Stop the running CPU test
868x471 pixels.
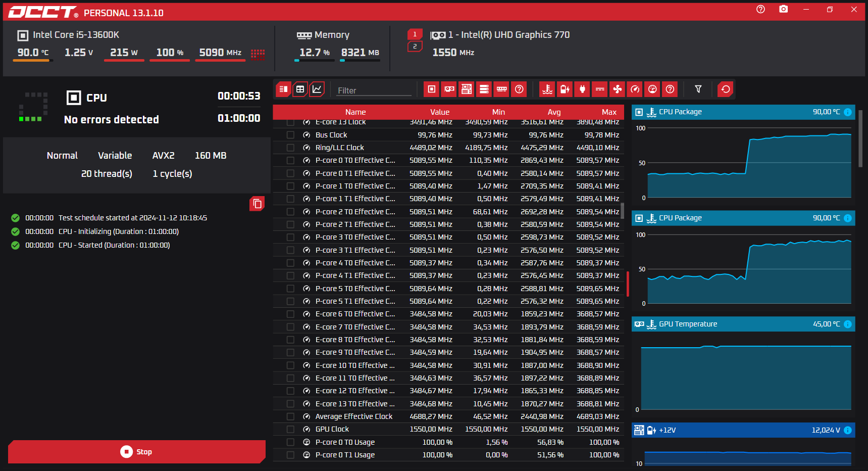click(137, 452)
